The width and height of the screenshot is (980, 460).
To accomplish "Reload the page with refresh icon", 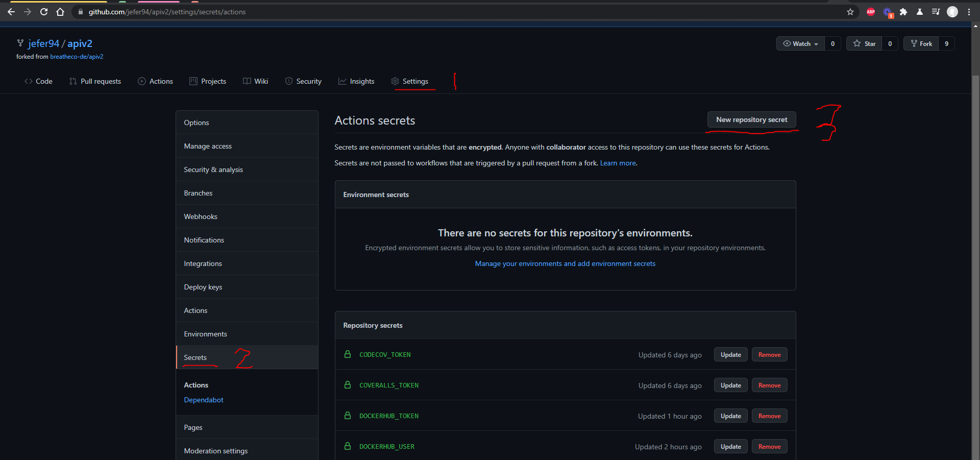I will pyautogui.click(x=44, y=12).
